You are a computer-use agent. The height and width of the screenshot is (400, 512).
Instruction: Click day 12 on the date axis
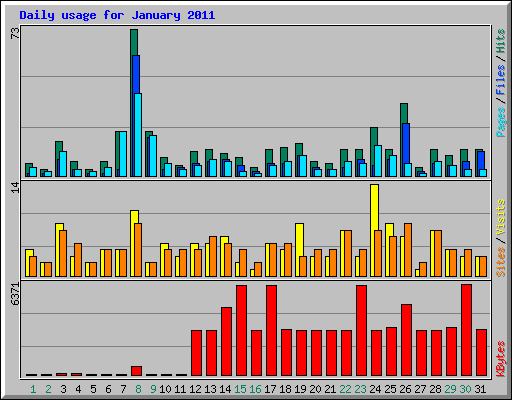point(195,389)
